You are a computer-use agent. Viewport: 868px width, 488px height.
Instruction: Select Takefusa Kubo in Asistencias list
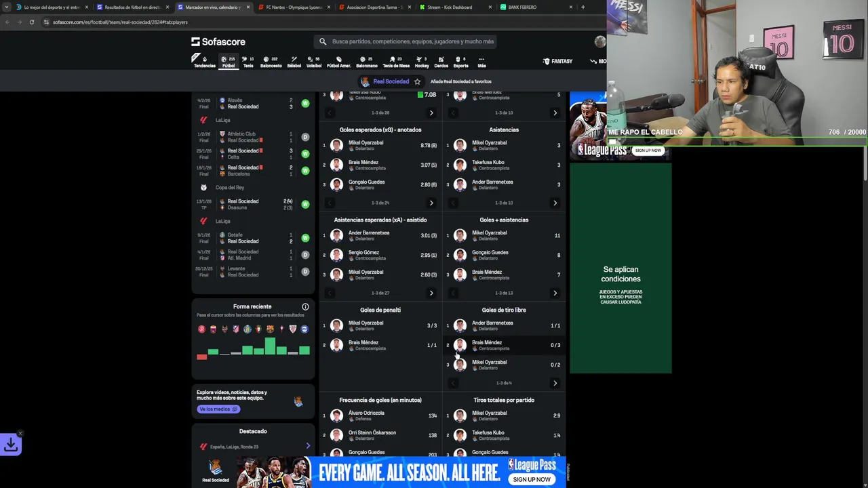(504, 165)
